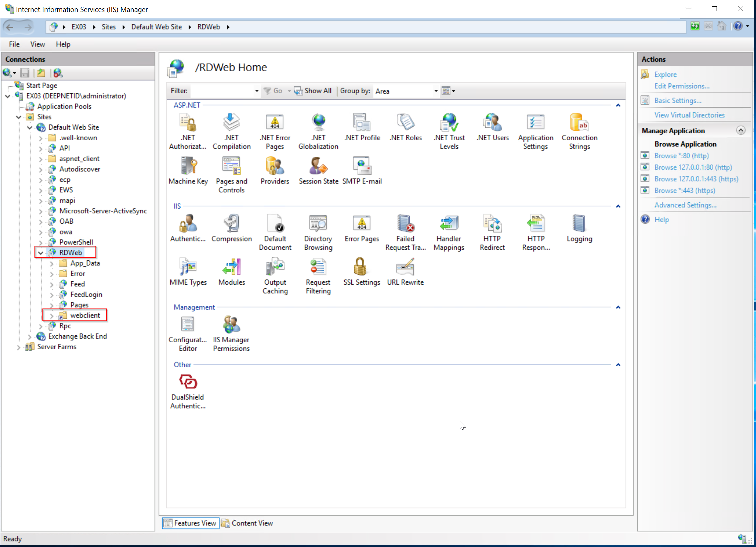Open the View menu
Viewport: 756px width, 547px height.
(x=37, y=44)
